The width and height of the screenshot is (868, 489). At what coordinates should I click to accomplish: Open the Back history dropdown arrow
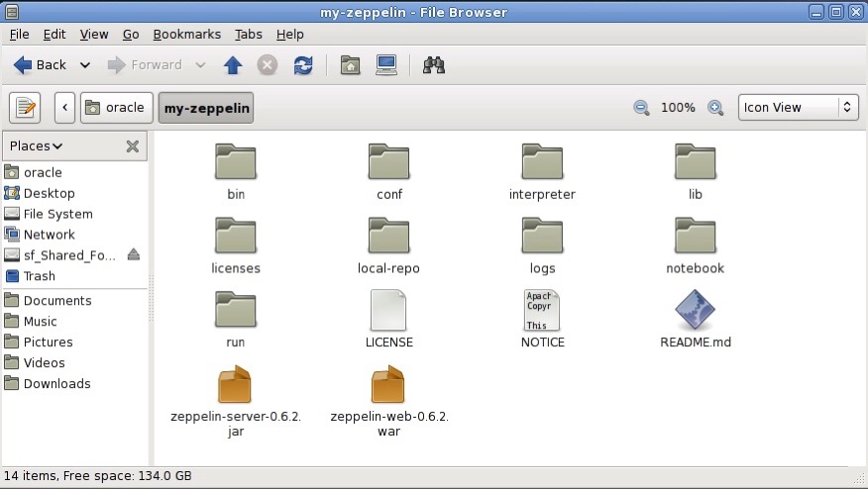(x=84, y=65)
